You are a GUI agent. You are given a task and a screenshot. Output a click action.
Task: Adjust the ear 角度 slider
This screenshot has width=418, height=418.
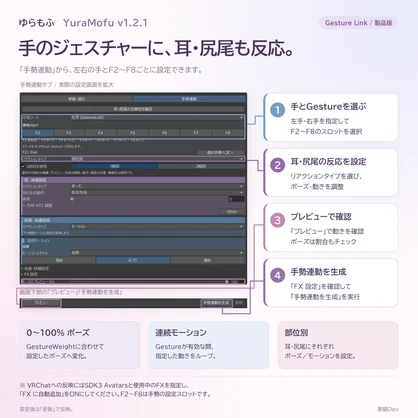[x=148, y=199]
